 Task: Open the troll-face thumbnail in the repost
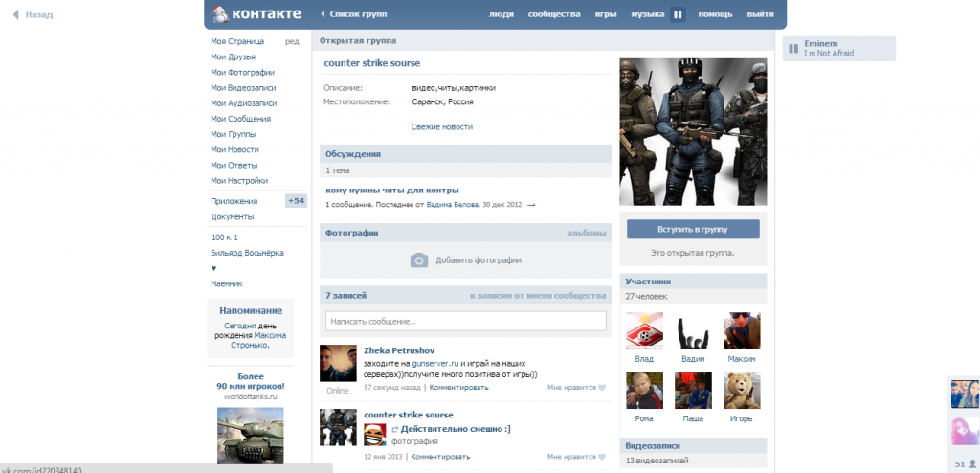(x=375, y=432)
